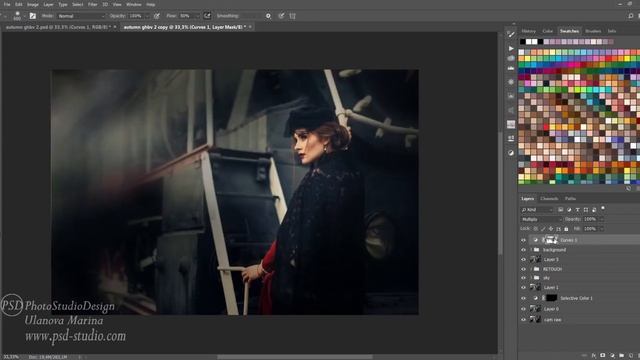
Task: Open search icon at top right
Action: (x=631, y=16)
